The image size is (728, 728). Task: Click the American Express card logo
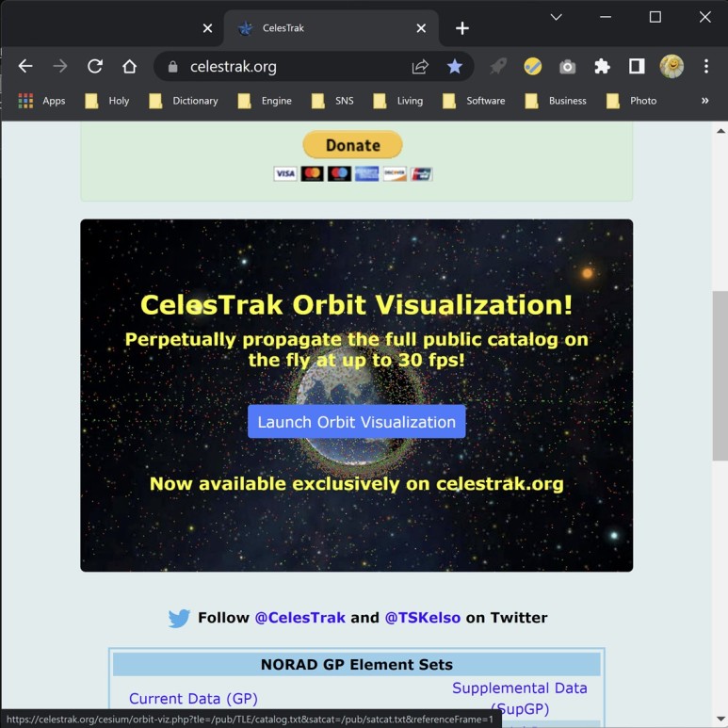click(366, 174)
